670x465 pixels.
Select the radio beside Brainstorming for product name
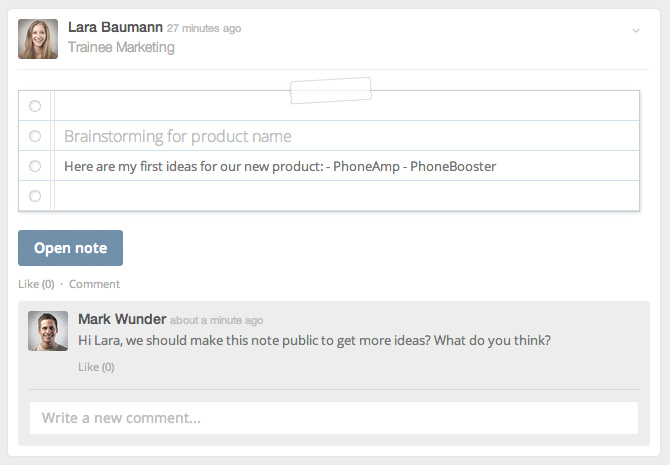35,136
